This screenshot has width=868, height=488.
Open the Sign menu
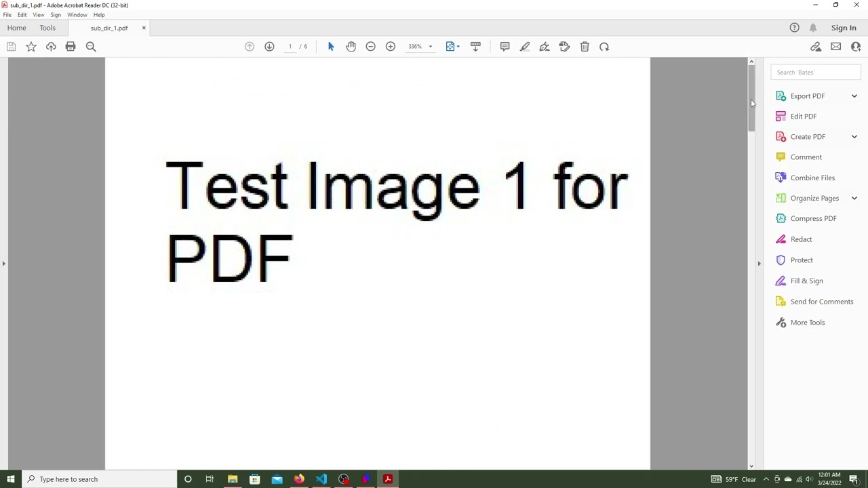(x=56, y=15)
